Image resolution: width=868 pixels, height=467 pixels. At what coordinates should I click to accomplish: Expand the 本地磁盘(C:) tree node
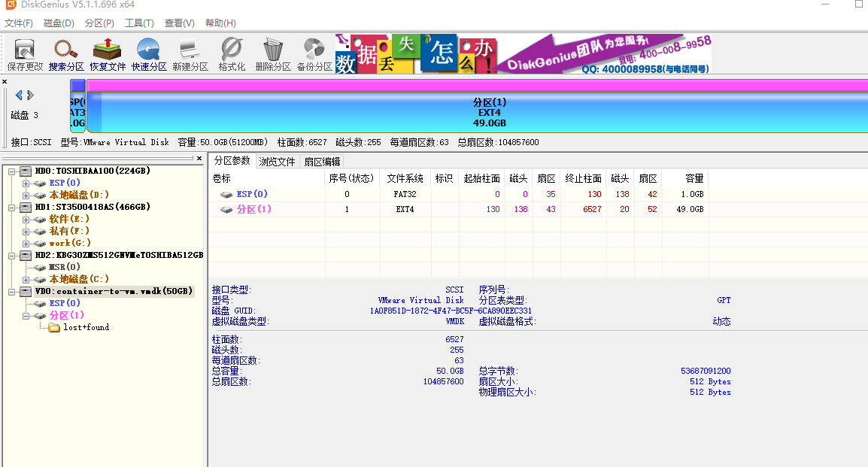pyautogui.click(x=26, y=279)
